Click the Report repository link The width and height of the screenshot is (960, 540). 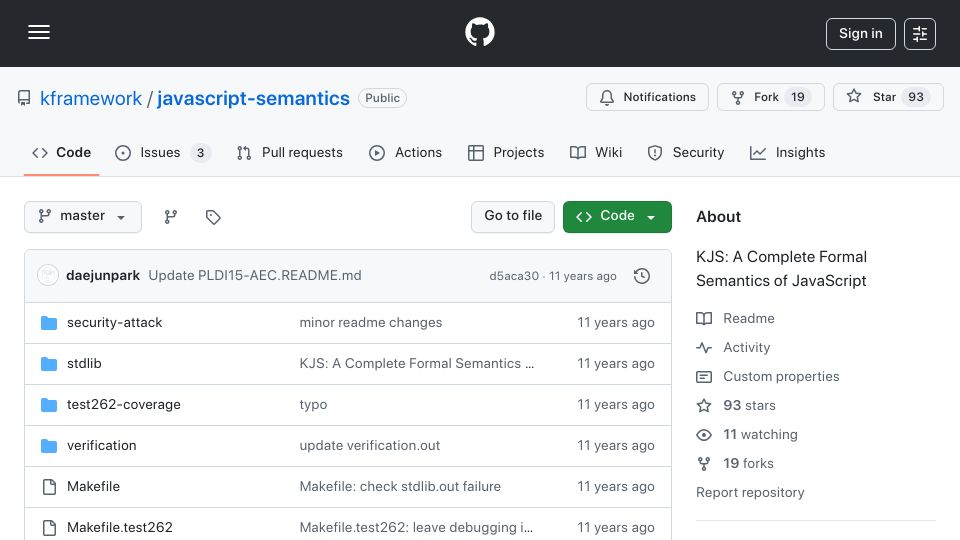pos(750,493)
